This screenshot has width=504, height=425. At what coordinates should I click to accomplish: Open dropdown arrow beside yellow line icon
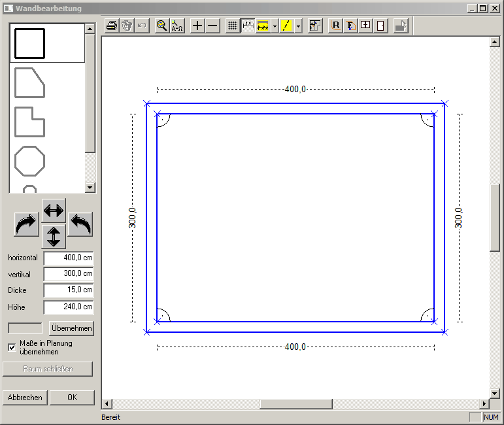[298, 25]
